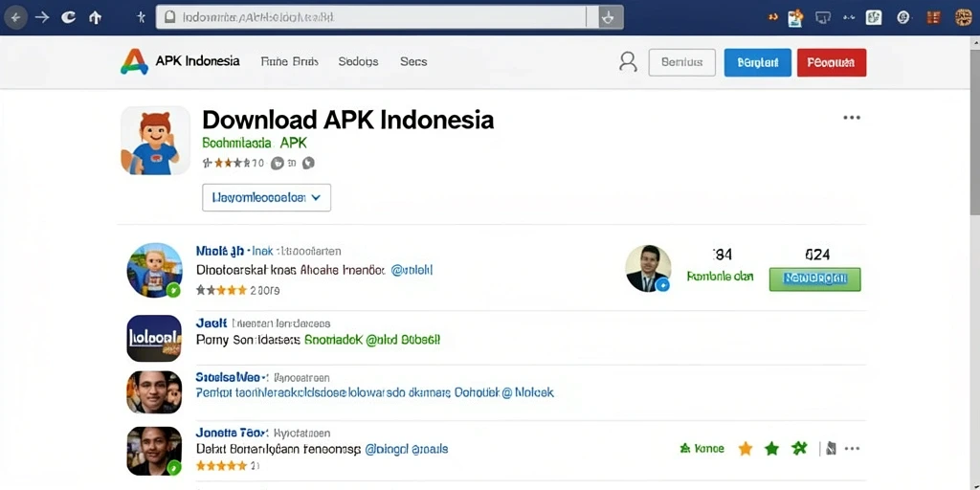The height and width of the screenshot is (490, 980).
Task: Click the third row blue description link
Action: pyautogui.click(x=374, y=393)
